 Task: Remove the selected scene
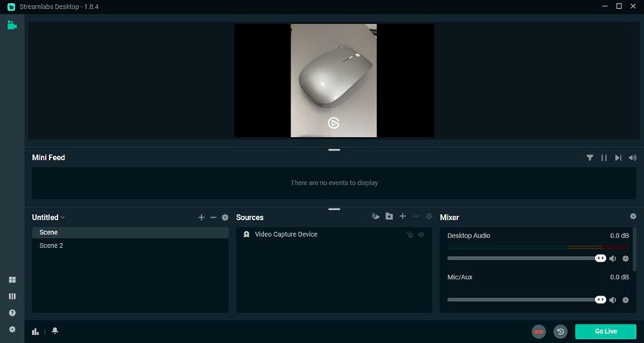[x=213, y=217]
